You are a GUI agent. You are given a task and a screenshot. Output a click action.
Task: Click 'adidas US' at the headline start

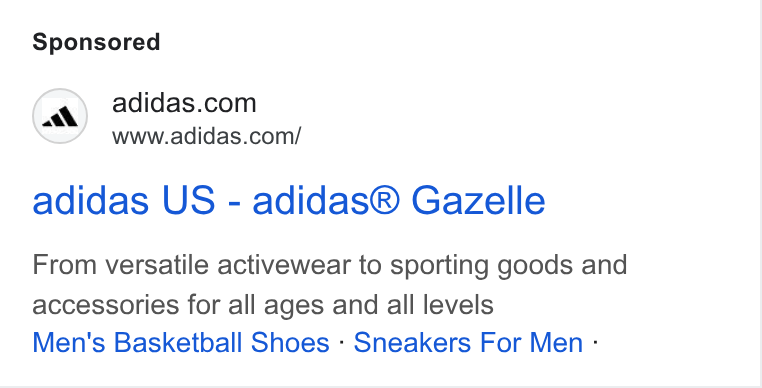(x=123, y=200)
